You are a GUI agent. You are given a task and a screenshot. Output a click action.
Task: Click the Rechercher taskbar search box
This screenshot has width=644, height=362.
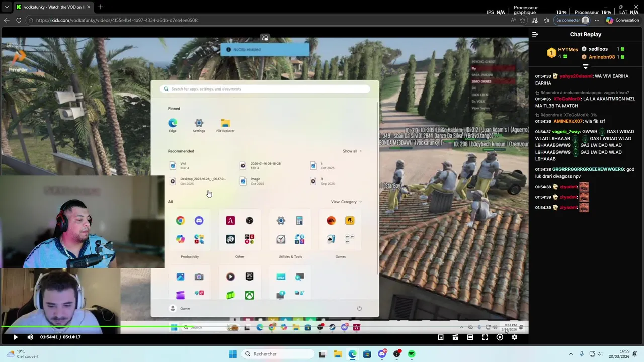click(x=278, y=354)
